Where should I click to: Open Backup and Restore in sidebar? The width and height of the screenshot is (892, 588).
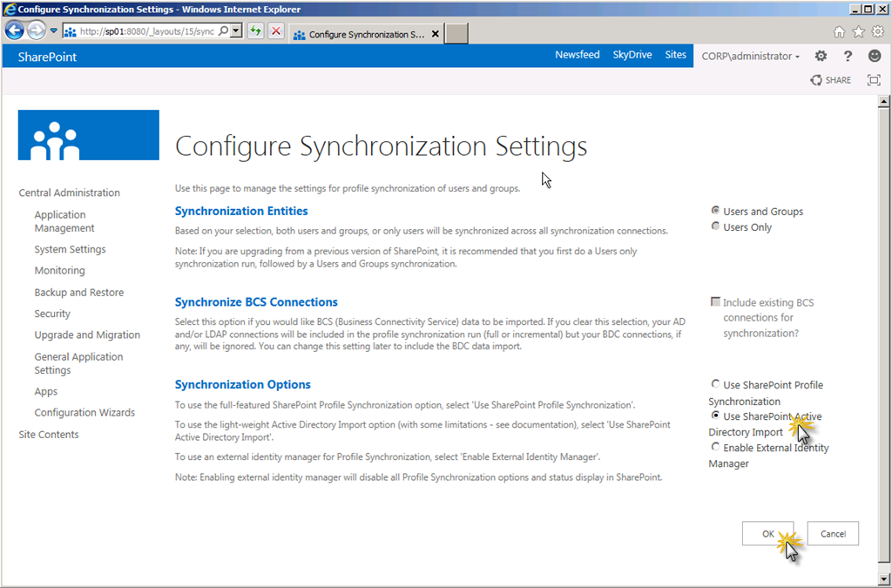click(79, 293)
